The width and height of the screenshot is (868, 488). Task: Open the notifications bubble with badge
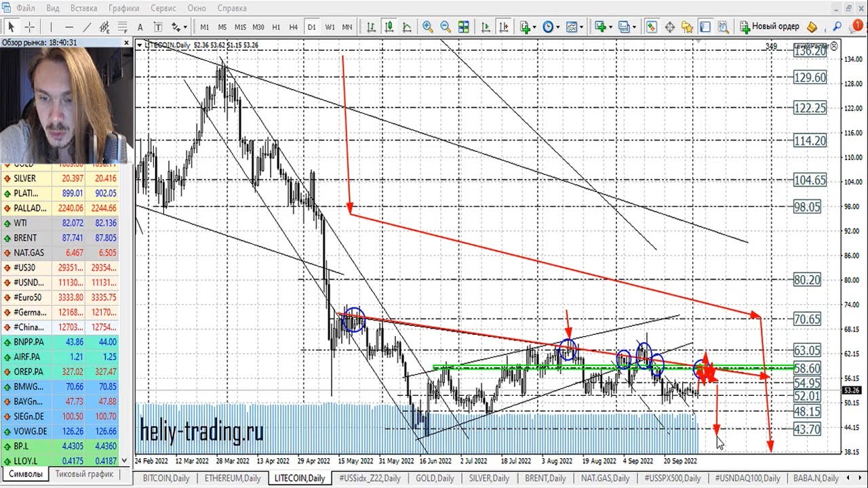point(856,26)
